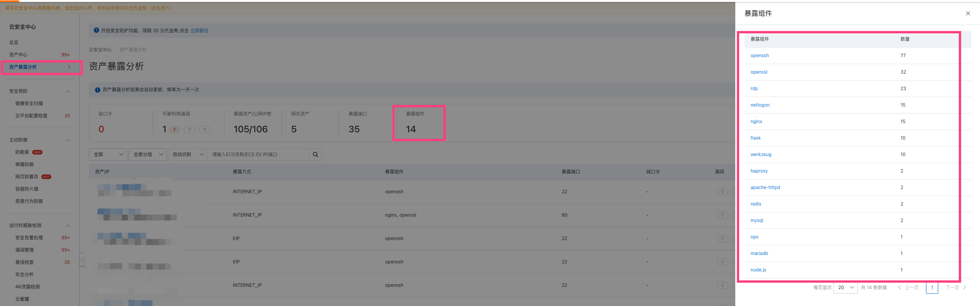
Task: Open the openssh component link
Action: (x=759, y=56)
